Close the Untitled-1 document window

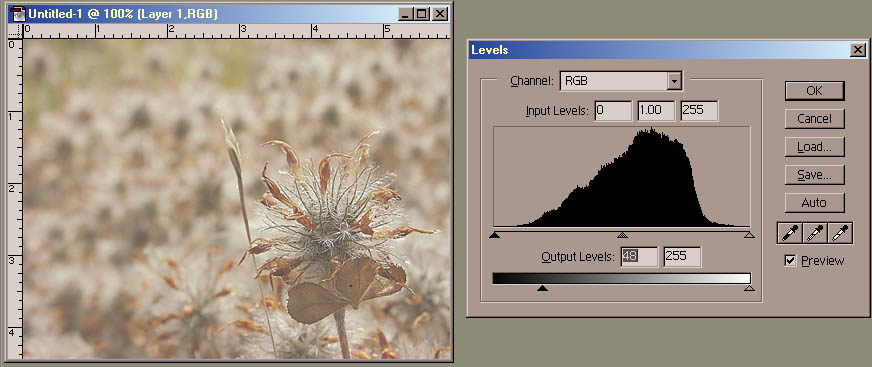pyautogui.click(x=440, y=14)
